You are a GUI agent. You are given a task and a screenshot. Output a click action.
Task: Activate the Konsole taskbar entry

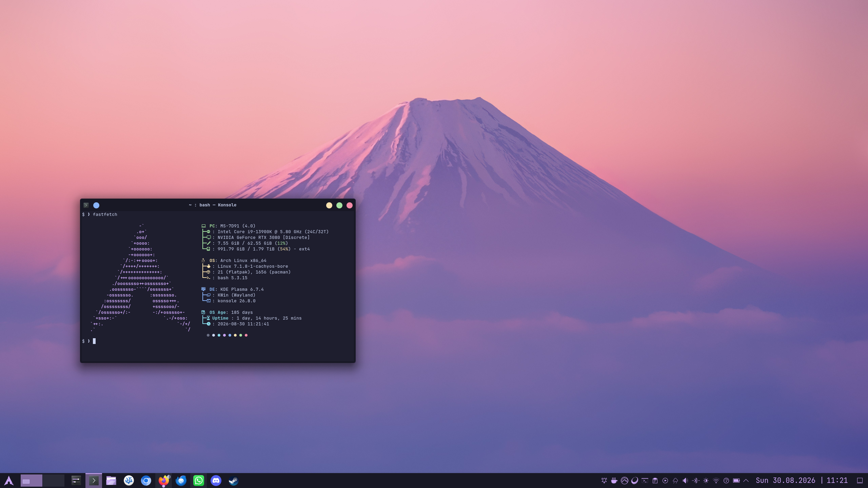click(94, 481)
